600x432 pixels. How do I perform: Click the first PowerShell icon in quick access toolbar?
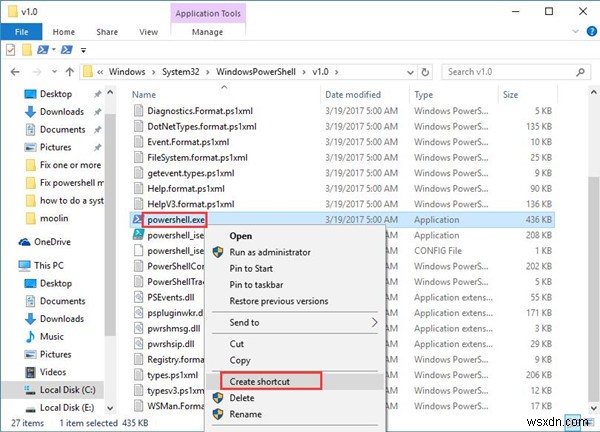(42, 50)
